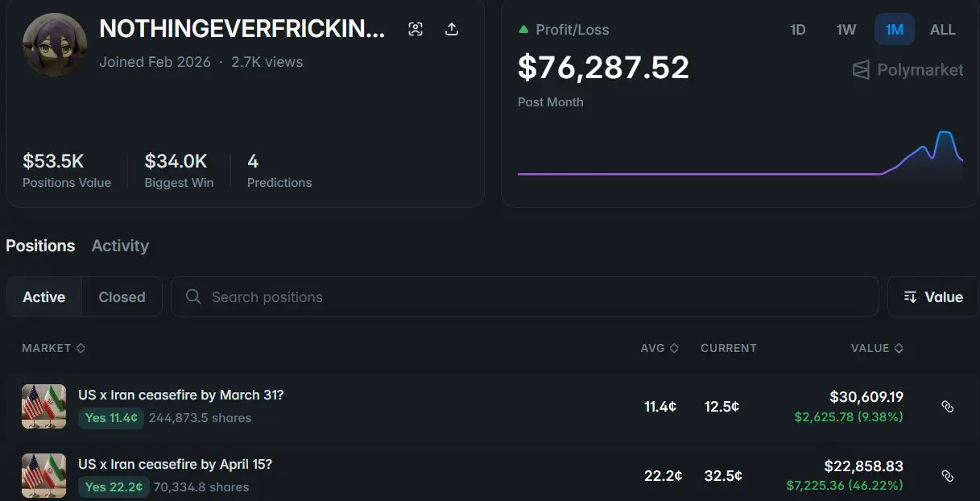
Task: Click the Yes 11.4¢ badge
Action: pyautogui.click(x=111, y=418)
